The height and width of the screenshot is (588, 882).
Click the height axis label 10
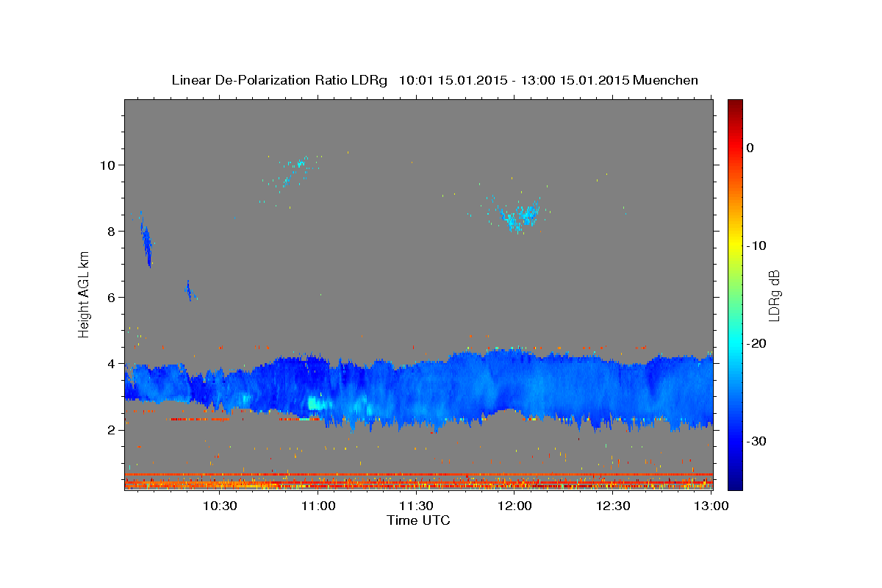[109, 165]
